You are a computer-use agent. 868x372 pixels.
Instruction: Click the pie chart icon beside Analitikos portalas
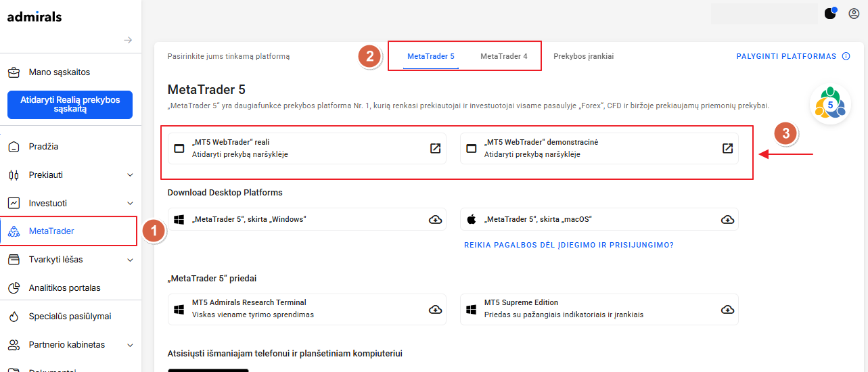pos(14,288)
